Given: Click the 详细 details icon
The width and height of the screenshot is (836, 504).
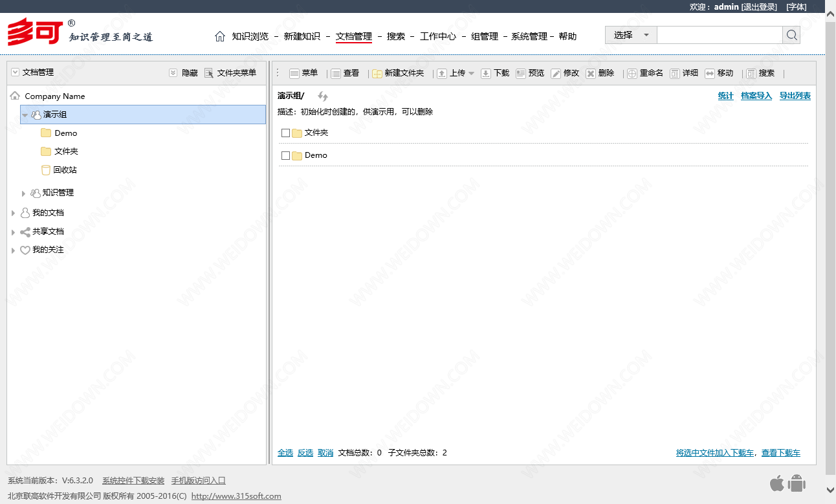Looking at the screenshot, I should (x=675, y=74).
